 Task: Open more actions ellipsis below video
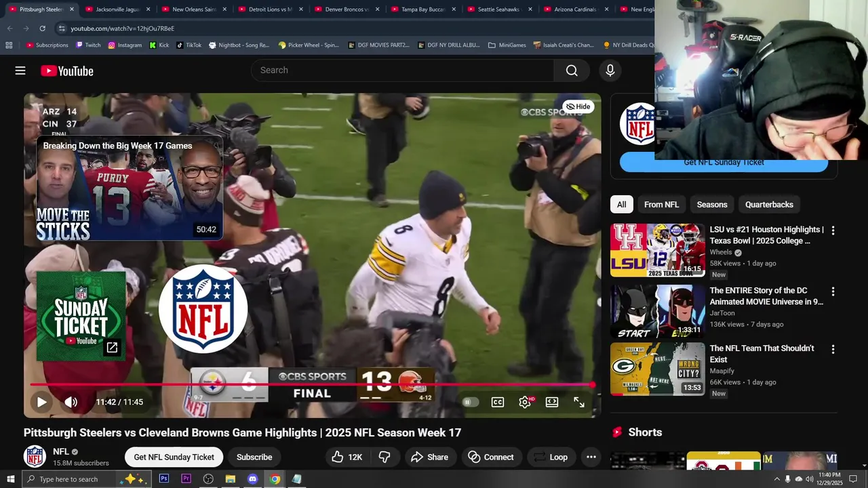pyautogui.click(x=591, y=457)
